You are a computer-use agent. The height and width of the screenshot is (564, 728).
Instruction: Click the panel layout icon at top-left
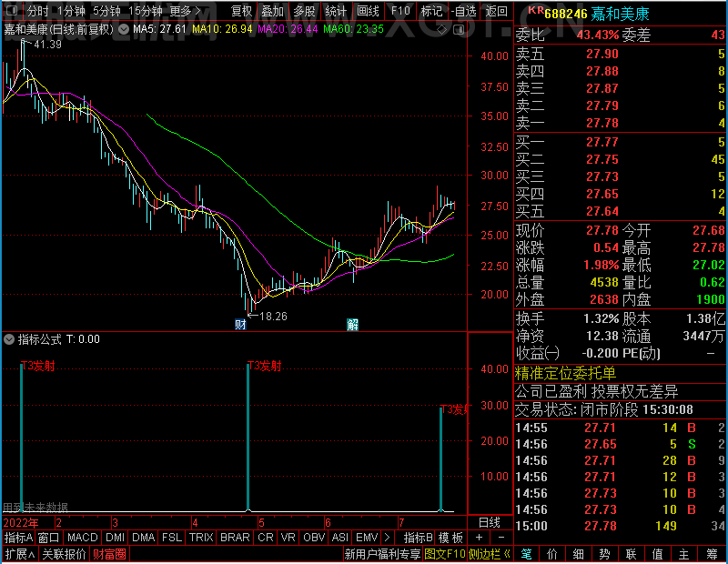coord(12,10)
